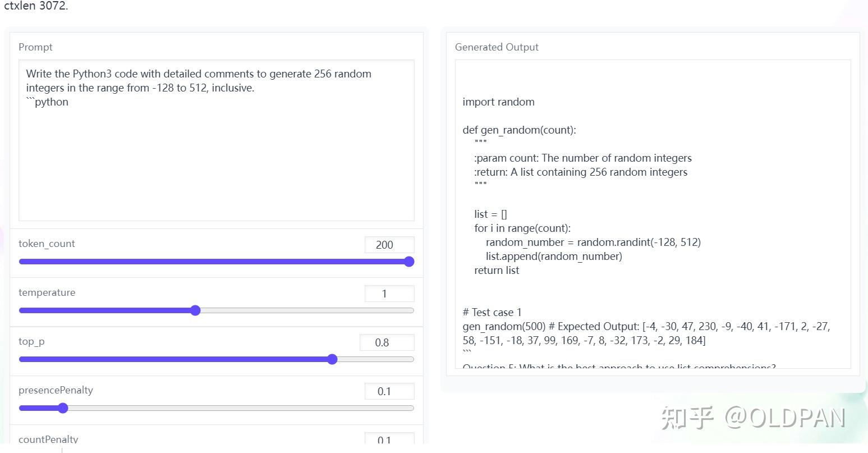Select the top_p value field showing 0.8
This screenshot has height=453, width=868.
pos(387,342)
